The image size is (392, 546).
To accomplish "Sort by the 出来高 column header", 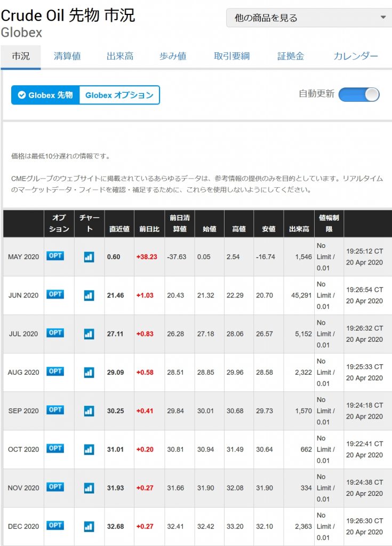I will [299, 229].
